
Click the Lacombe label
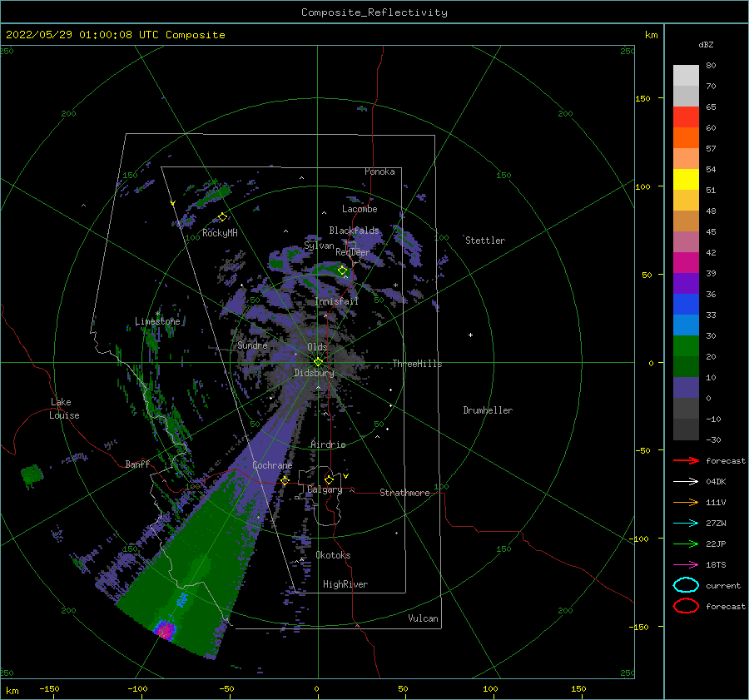pos(360,209)
